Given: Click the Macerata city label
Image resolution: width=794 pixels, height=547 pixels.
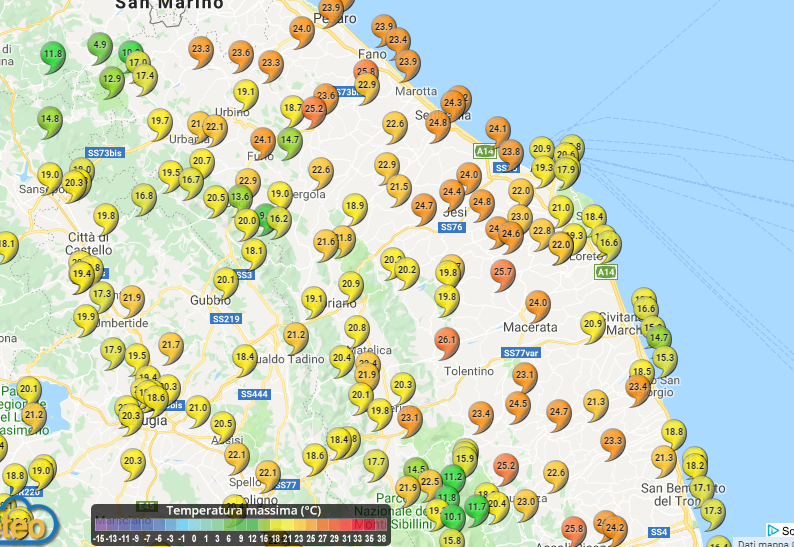Looking at the screenshot, I should pos(530,327).
